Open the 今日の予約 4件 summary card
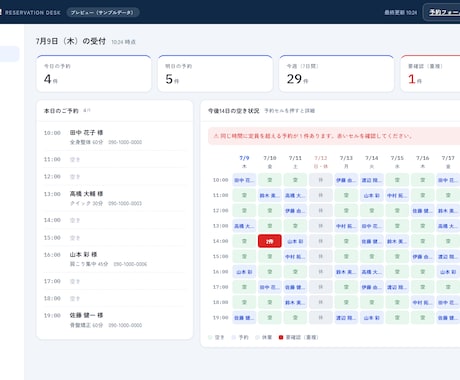The image size is (460, 380). (94, 73)
